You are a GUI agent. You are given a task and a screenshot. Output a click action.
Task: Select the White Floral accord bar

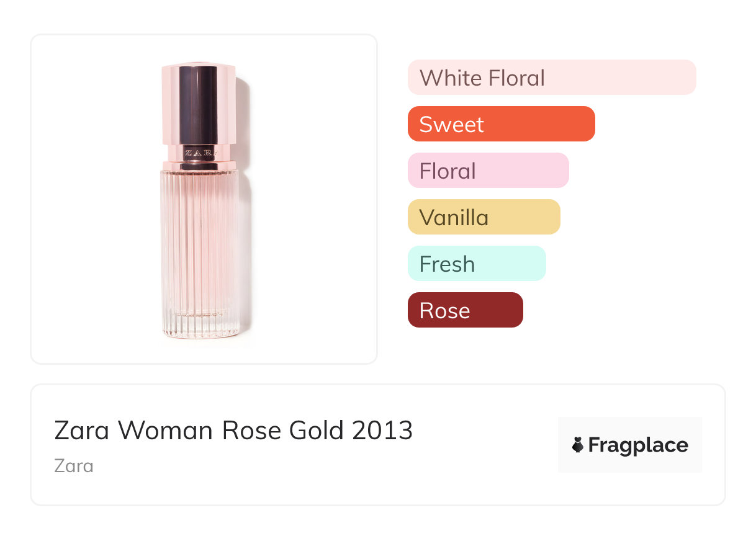pos(551,78)
